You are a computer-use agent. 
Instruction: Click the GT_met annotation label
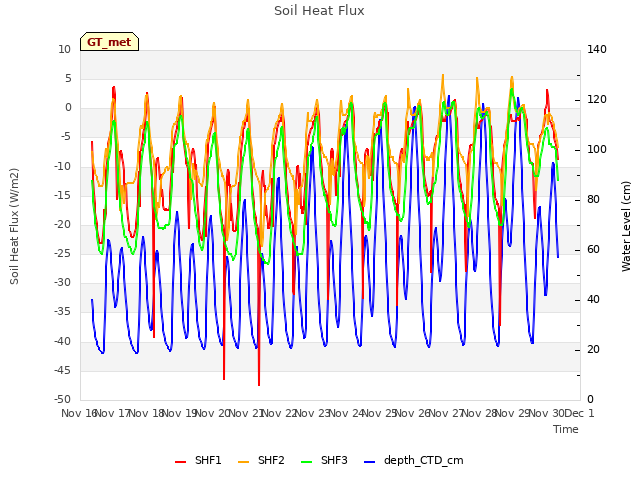click(109, 42)
